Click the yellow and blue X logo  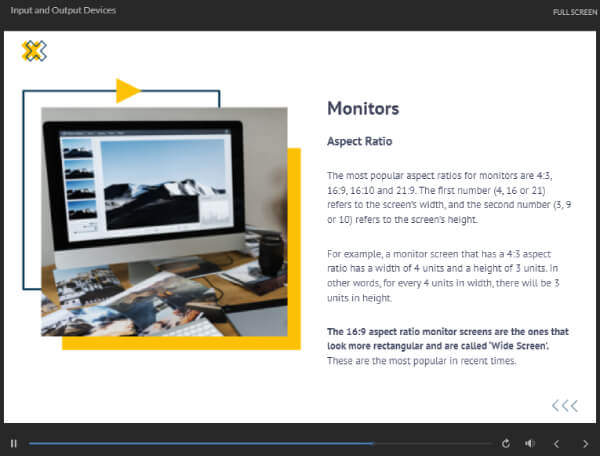click(x=34, y=51)
